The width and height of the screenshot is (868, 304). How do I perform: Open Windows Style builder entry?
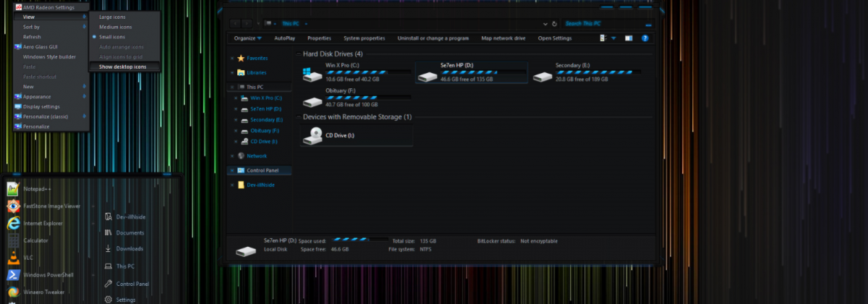(x=51, y=56)
